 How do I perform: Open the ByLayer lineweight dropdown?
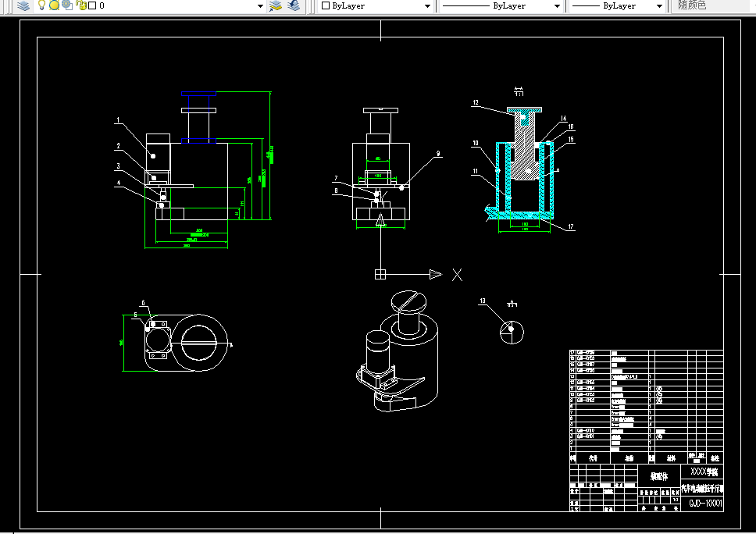(617, 5)
